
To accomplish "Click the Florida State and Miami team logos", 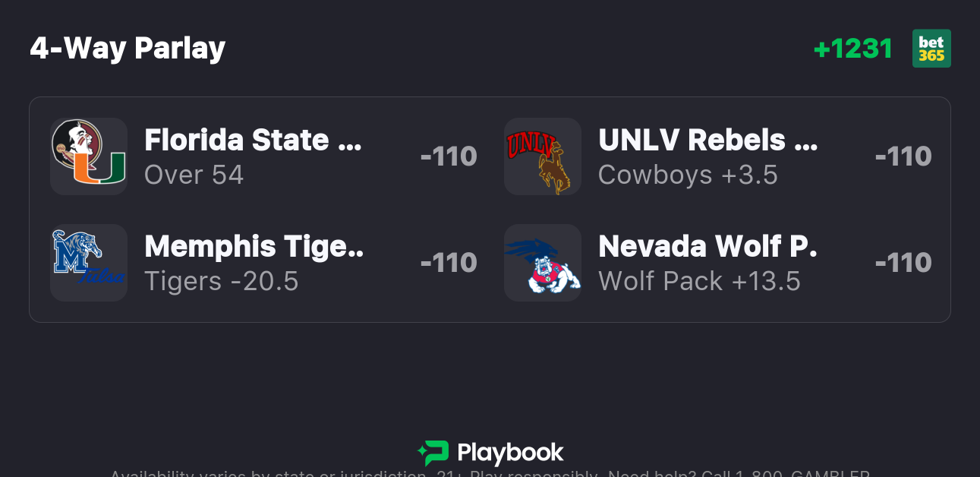I will pyautogui.click(x=89, y=156).
